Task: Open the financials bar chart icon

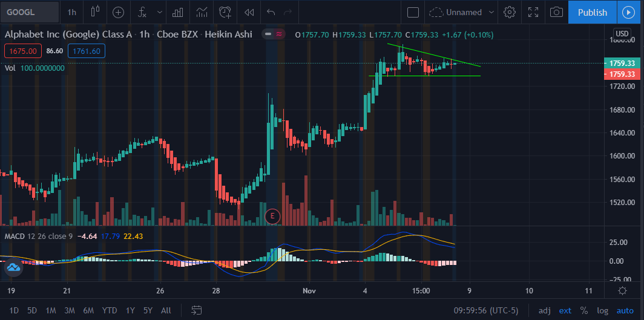Action: click(x=178, y=12)
